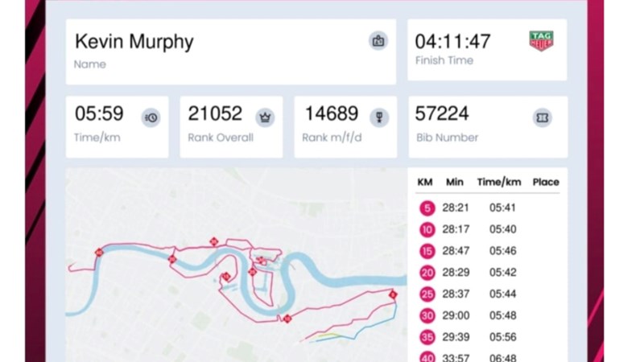Viewport: 644px width, 362px height.
Task: Click the Min column header
Action: (455, 182)
